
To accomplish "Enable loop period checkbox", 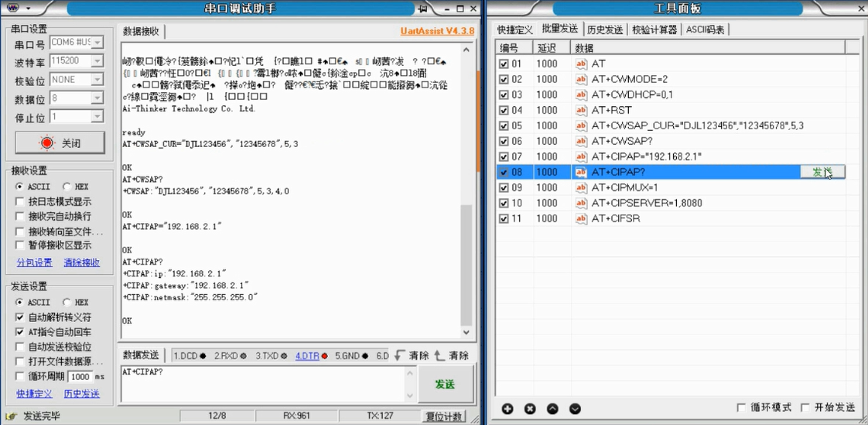I will pos(20,376).
